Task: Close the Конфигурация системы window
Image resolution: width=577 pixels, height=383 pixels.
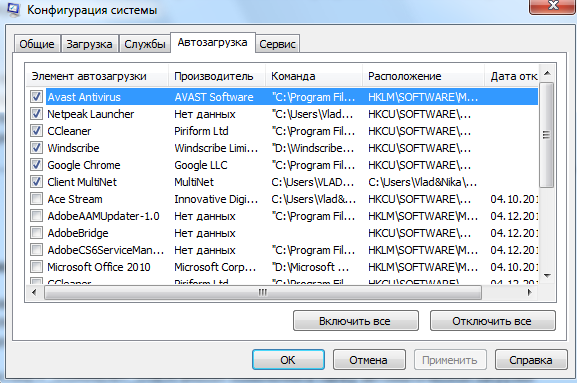Action: tap(552, 6)
